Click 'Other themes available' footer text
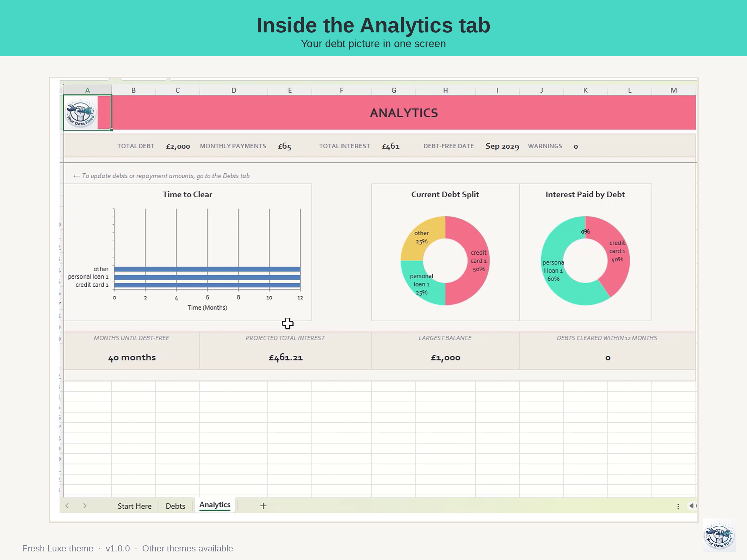747x560 pixels. point(187,548)
